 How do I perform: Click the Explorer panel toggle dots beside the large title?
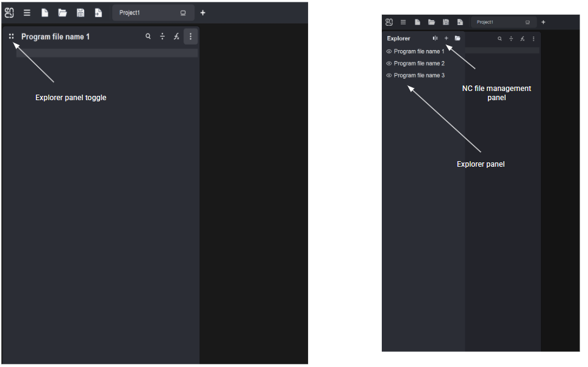[x=12, y=37]
